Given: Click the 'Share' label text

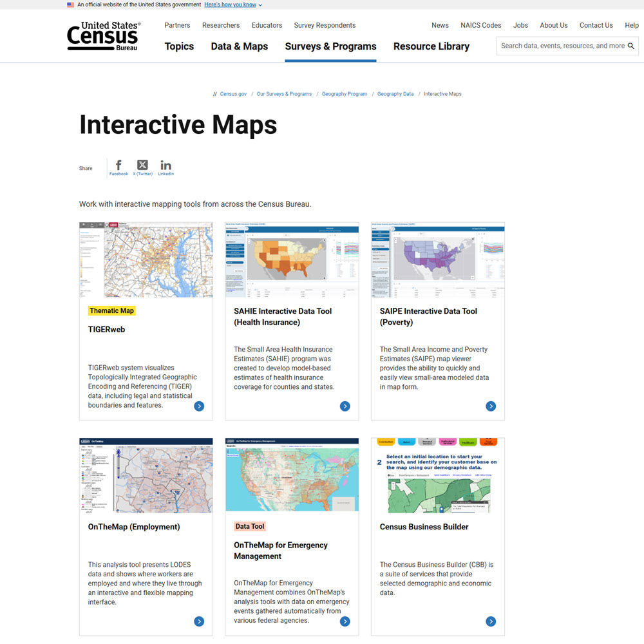Looking at the screenshot, I should pos(86,168).
